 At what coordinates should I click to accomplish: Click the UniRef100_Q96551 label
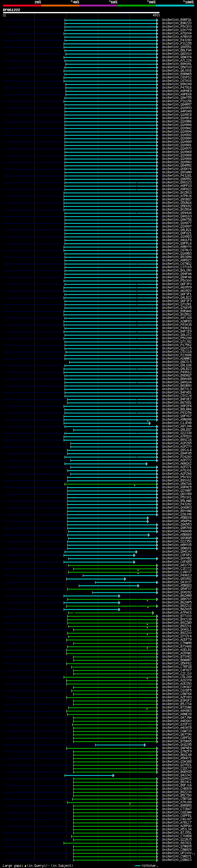click(176, 47)
